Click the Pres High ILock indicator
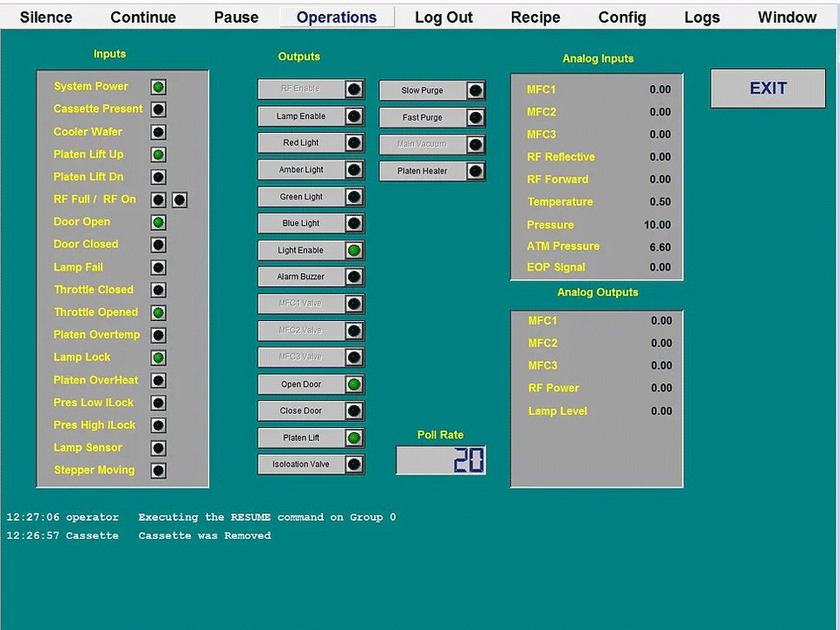840x630 pixels. click(x=158, y=425)
